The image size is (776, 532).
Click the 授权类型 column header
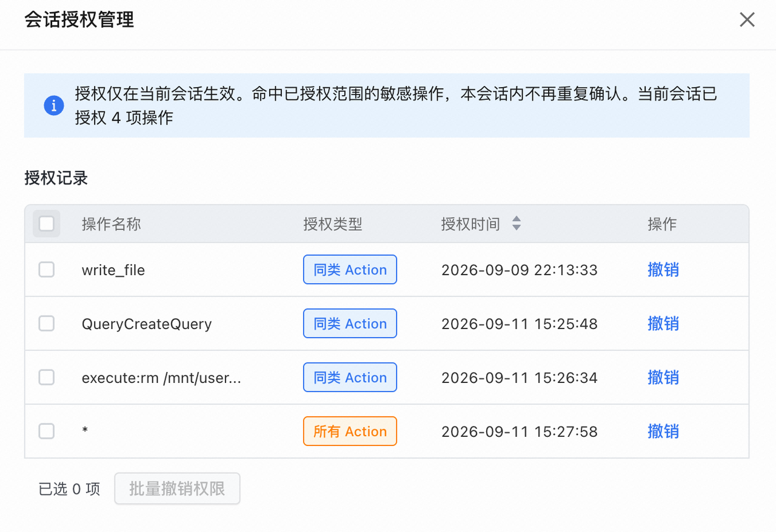pyautogui.click(x=333, y=224)
